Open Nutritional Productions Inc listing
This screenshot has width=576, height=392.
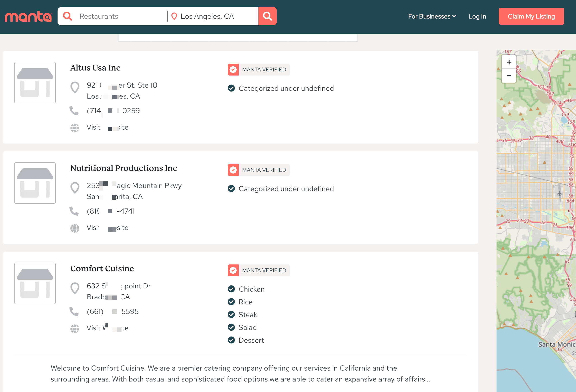(123, 168)
